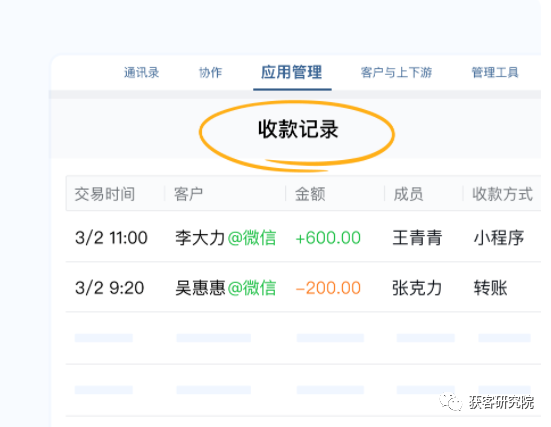Click the +600.00 amount value
The height and width of the screenshot is (427, 551).
point(328,238)
